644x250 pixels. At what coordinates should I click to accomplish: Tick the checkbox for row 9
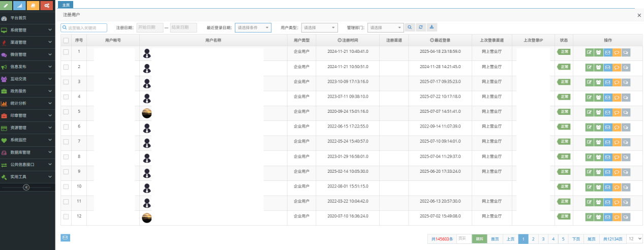click(66, 172)
